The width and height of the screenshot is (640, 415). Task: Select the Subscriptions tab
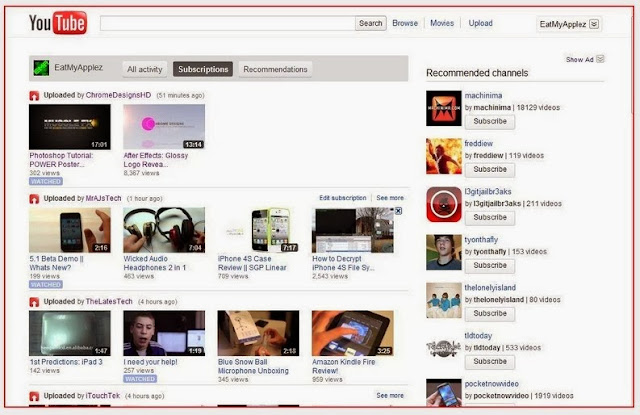(203, 69)
